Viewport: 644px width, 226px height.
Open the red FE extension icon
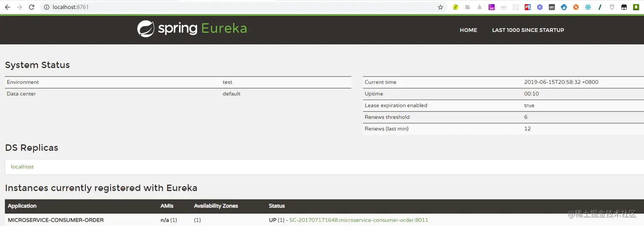528,7
